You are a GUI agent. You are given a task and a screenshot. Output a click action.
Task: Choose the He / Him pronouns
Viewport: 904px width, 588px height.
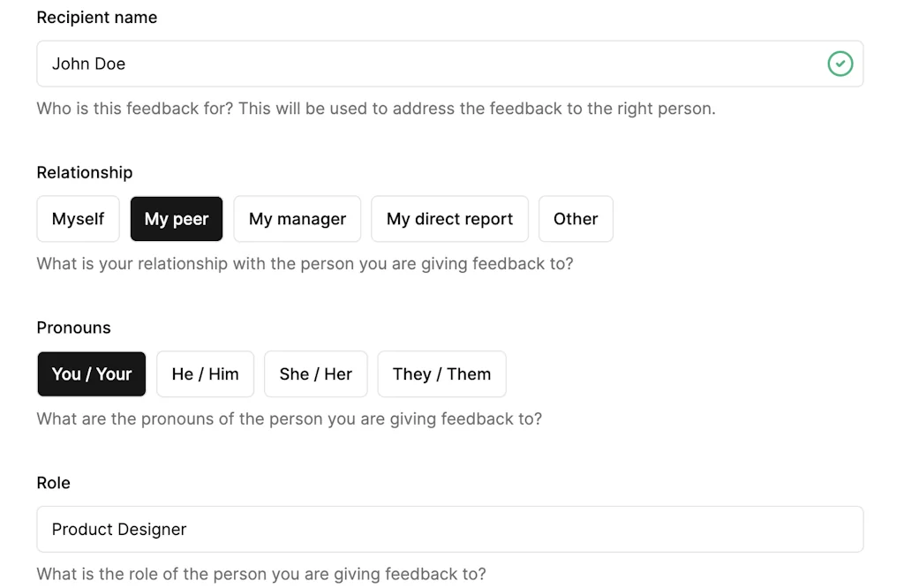click(205, 373)
